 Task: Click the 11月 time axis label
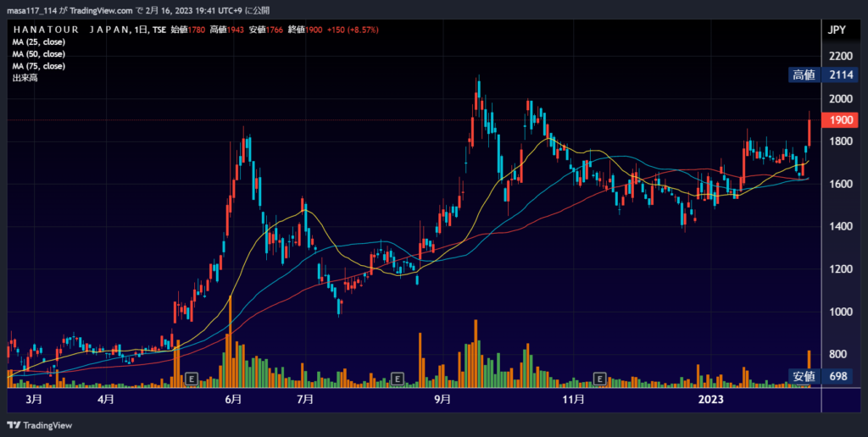point(573,400)
